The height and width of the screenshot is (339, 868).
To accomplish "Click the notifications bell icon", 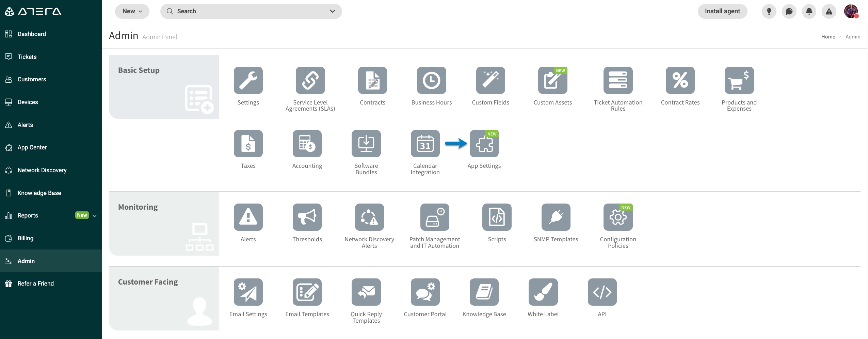I will 809,12.
